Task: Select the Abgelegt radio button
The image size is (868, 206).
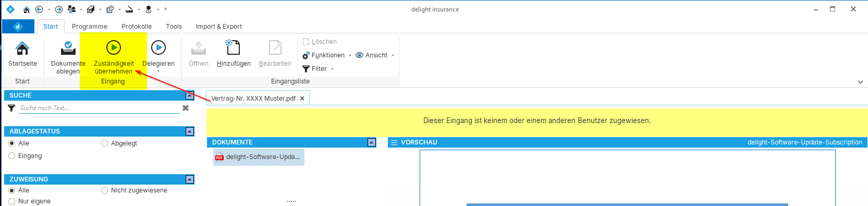Action: tap(104, 143)
